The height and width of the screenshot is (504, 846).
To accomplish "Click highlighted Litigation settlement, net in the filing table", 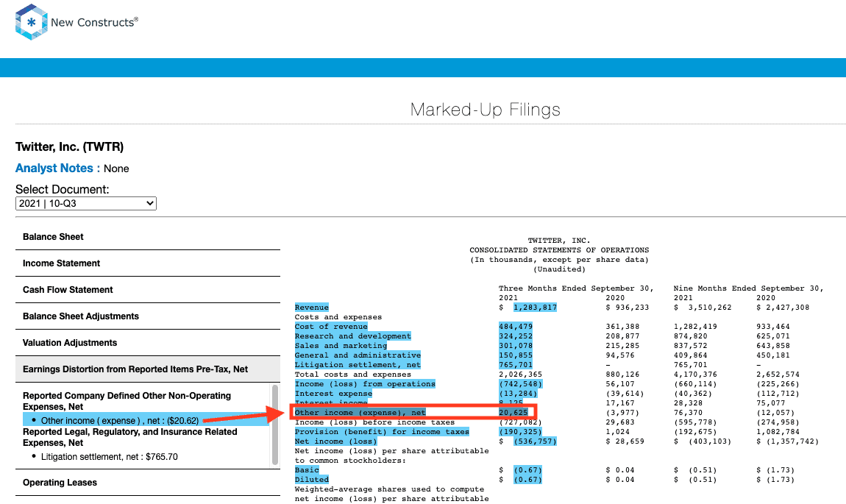I will [358, 366].
